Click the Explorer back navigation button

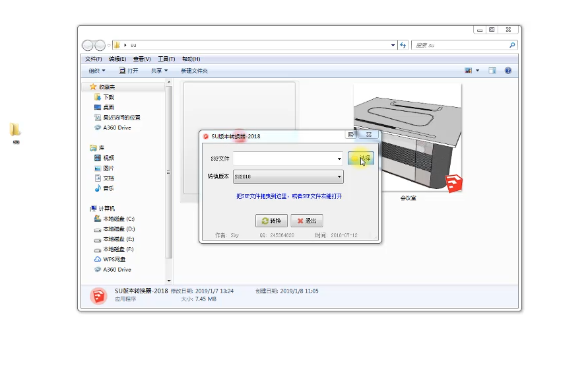pos(88,46)
